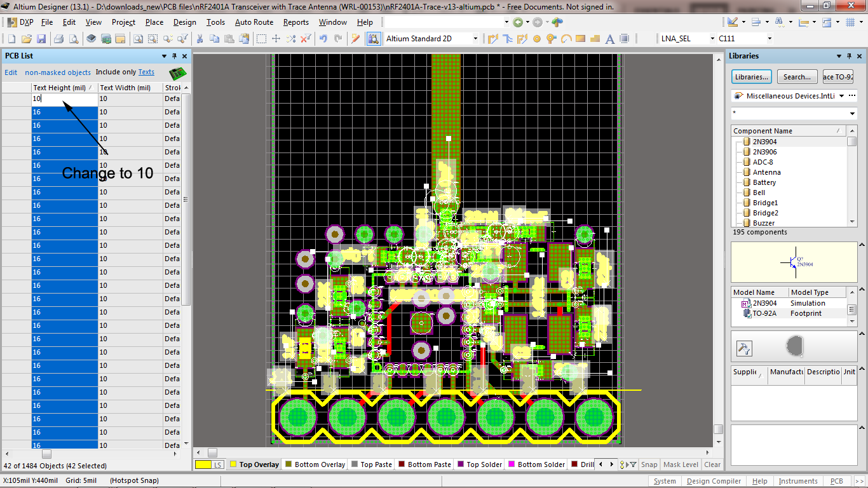Viewport: 868px width, 488px height.
Task: Toggle Snap in the layer bar
Action: [x=649, y=464]
